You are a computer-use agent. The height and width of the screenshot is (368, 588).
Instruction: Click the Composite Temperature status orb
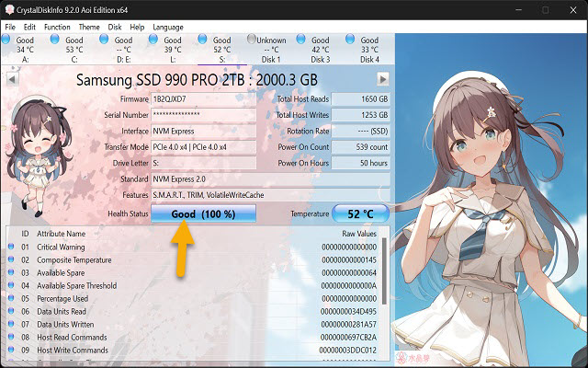[x=11, y=259]
